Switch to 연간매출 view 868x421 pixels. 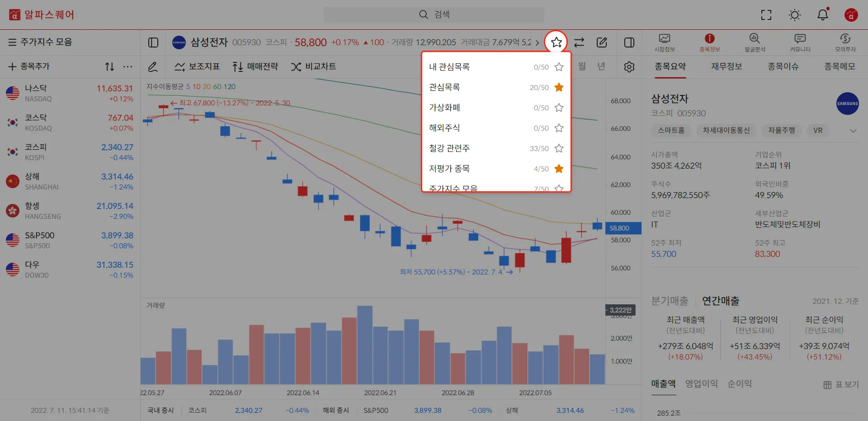(721, 301)
